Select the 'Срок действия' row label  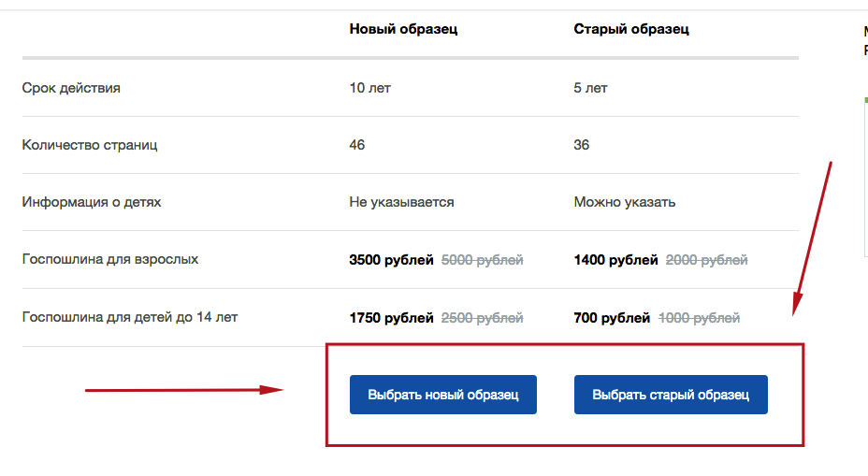click(71, 88)
